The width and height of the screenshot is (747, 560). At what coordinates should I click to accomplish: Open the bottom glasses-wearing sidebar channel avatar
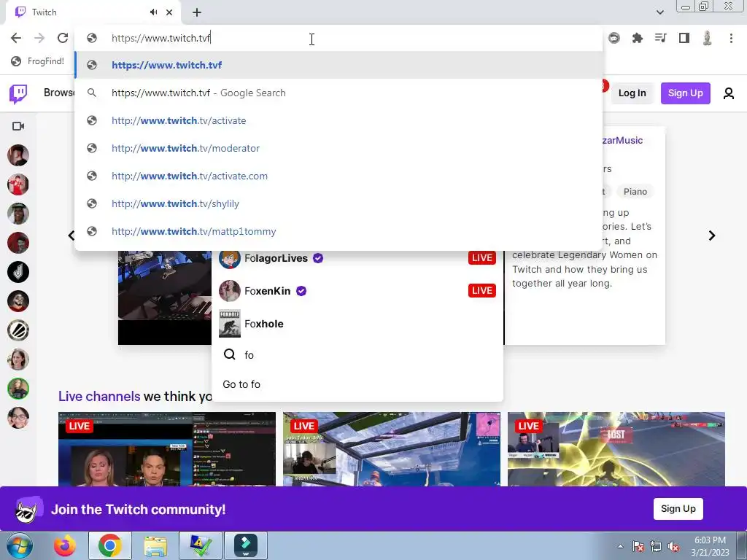click(x=18, y=418)
